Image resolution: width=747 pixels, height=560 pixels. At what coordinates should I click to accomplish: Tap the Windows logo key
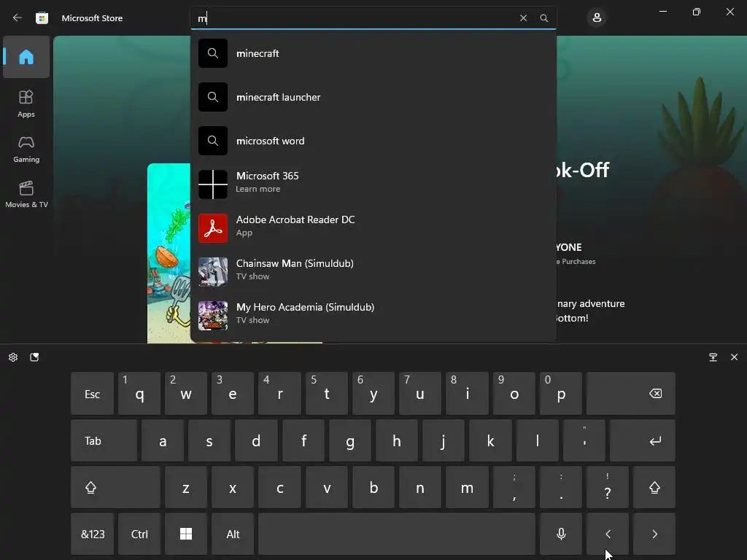(x=186, y=534)
